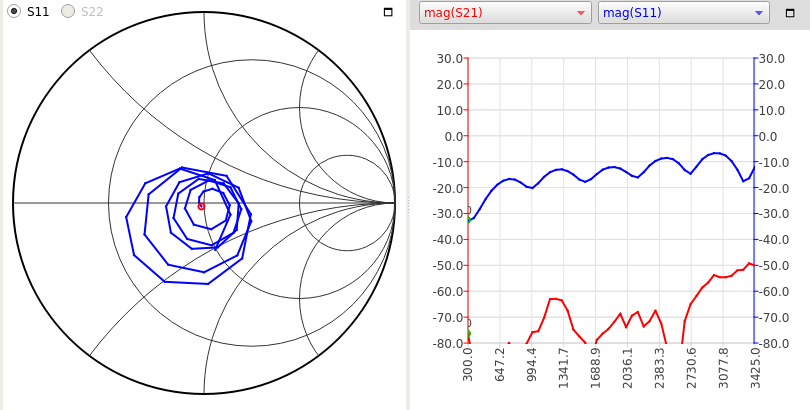Open the mag(S11) trace dropdown
Image resolution: width=810 pixels, height=410 pixels.
pyautogui.click(x=684, y=13)
